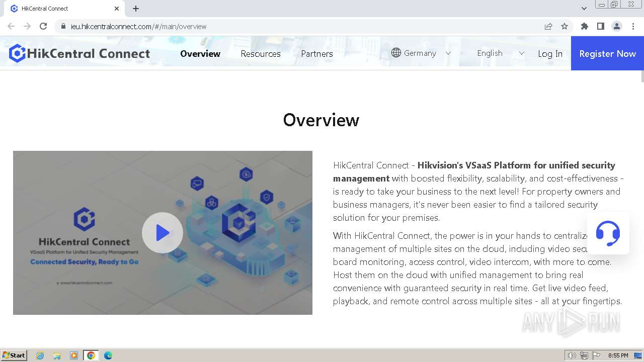The height and width of the screenshot is (362, 644).
Task: Open the Action Center flag icon
Action: click(596, 355)
